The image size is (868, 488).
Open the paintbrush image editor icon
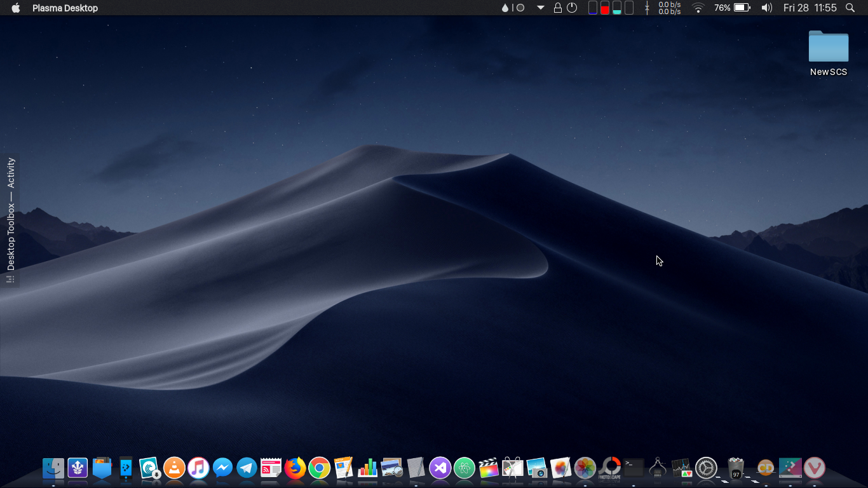(560, 468)
